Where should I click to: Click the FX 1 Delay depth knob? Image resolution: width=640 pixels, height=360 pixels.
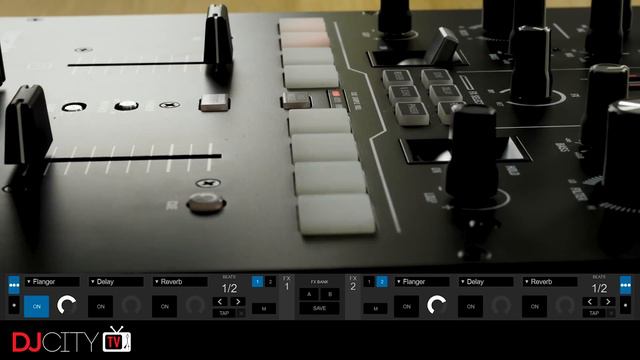coord(131,305)
